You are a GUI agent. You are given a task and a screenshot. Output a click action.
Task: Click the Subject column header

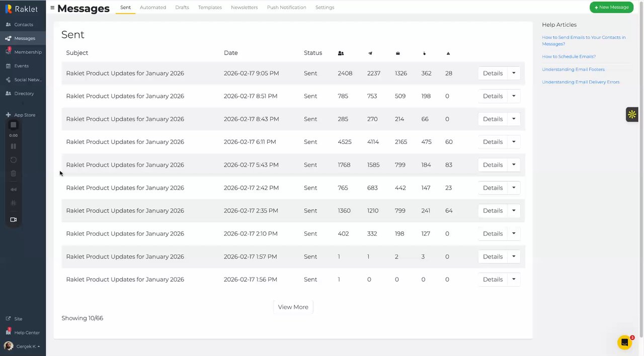(77, 53)
